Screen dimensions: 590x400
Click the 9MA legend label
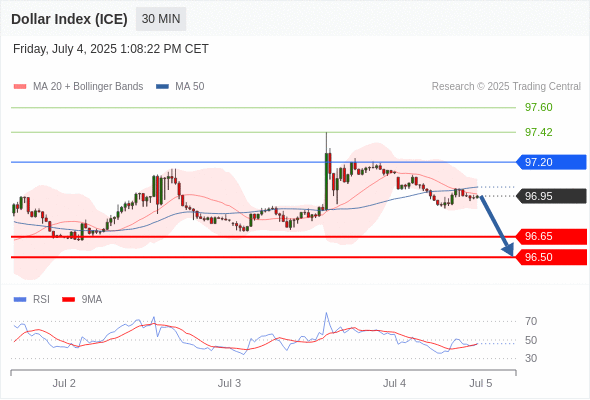[x=91, y=300]
